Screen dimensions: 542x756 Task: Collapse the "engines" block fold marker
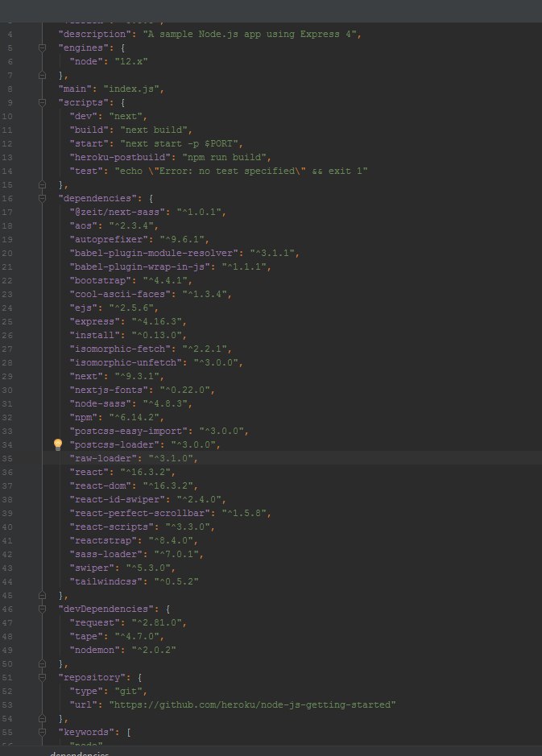tap(42, 48)
